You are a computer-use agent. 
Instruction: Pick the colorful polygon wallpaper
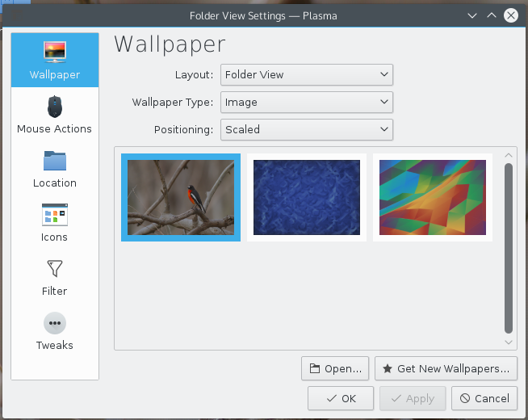click(x=433, y=197)
